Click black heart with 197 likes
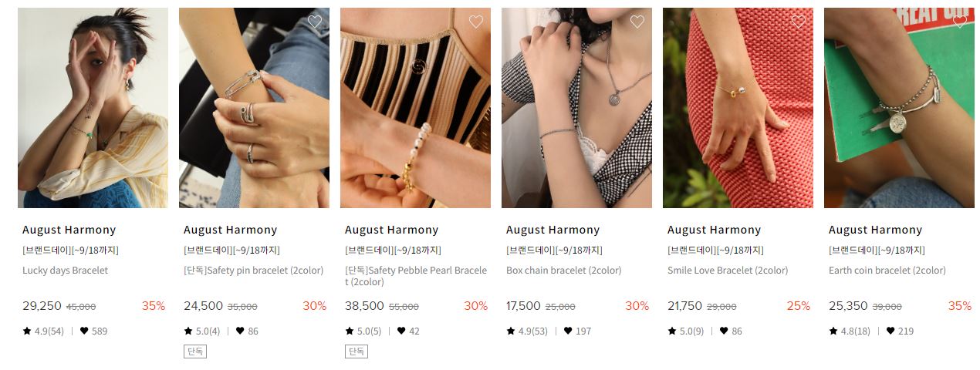980x370 pixels. click(x=568, y=331)
